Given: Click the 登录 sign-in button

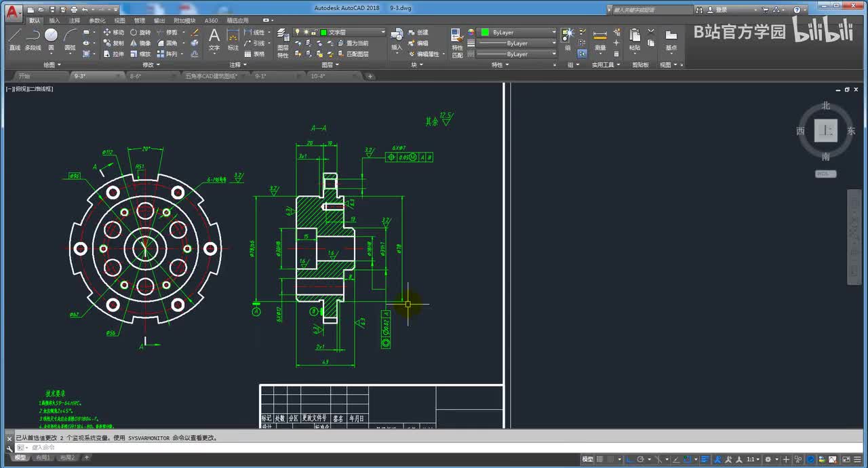Looking at the screenshot, I should [x=721, y=9].
